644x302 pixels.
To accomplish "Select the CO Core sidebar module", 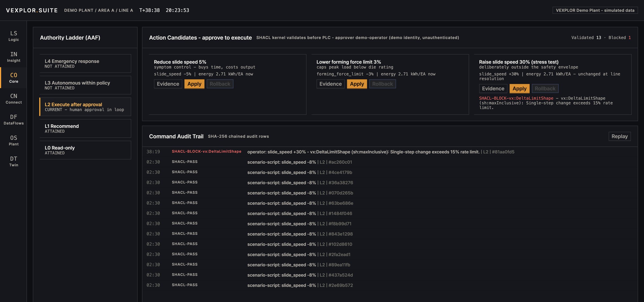I will tap(13, 78).
